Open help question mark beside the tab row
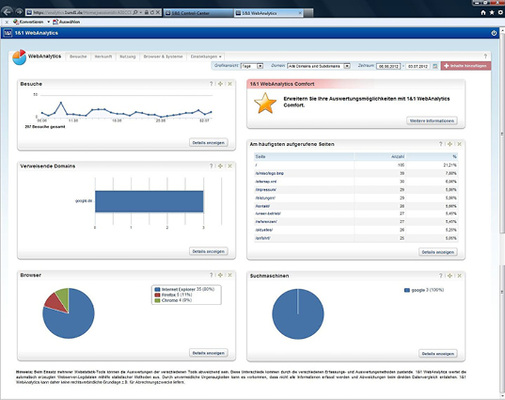The height and width of the screenshot is (400, 505). coord(485,56)
